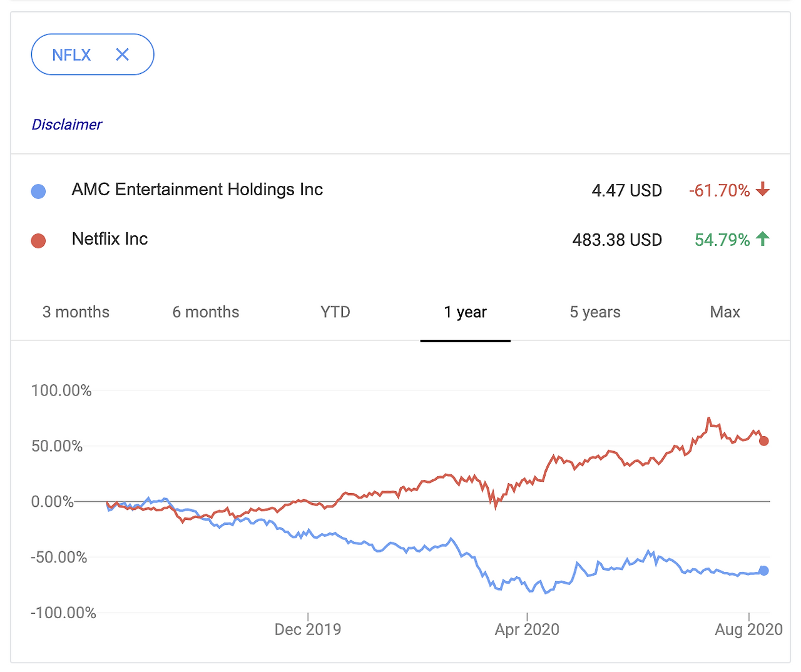Click the AMC 4.47 USD price
Screen dimensions: 801x672
pyautogui.click(x=626, y=190)
